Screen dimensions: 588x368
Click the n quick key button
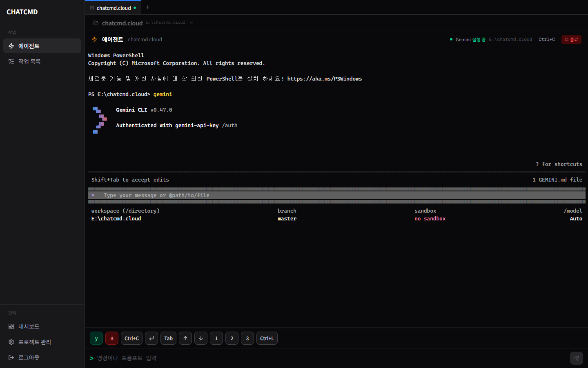(x=112, y=338)
